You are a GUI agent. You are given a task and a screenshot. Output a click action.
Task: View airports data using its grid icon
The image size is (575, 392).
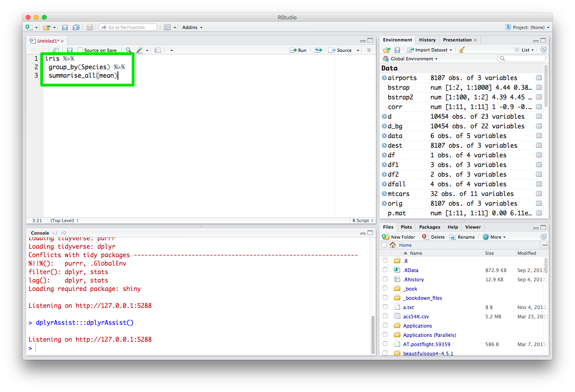point(539,78)
